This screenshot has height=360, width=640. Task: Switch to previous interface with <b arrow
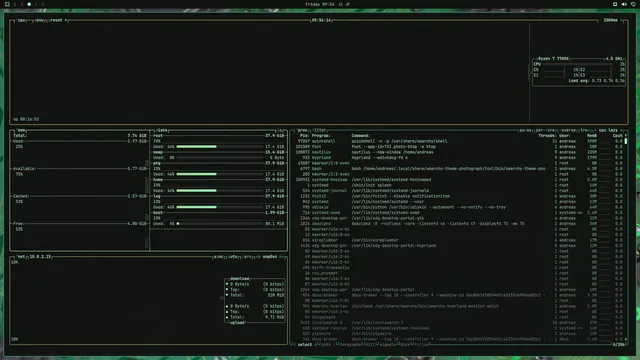(x=258, y=257)
